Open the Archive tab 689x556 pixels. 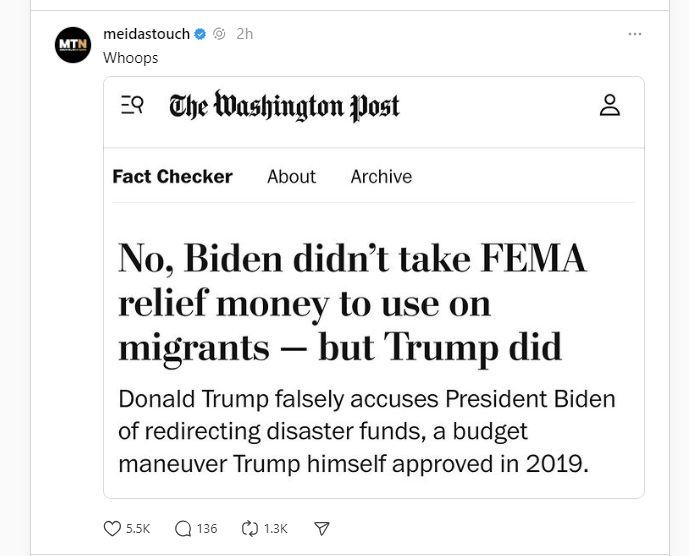coord(381,176)
